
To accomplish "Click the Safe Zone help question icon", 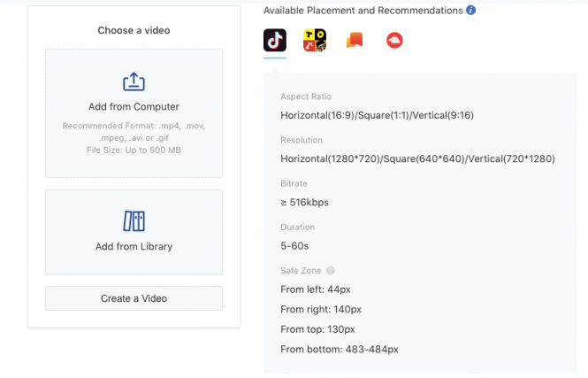I will click(331, 271).
